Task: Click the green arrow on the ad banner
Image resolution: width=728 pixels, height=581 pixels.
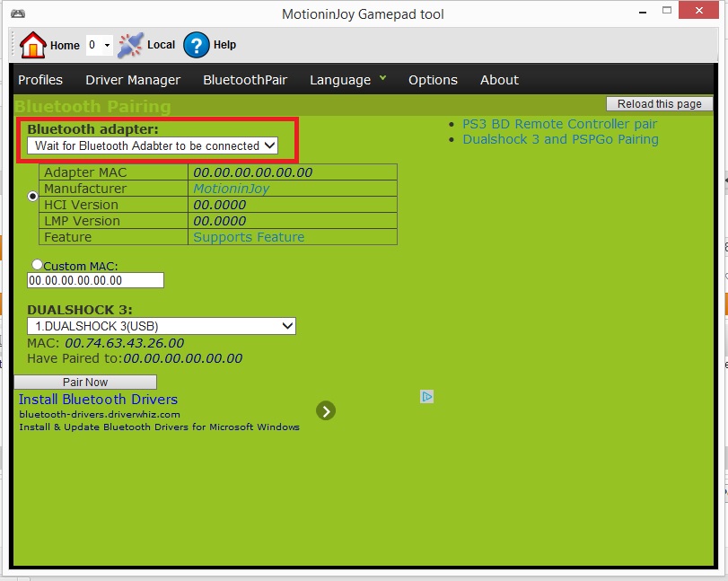Action: tap(326, 411)
